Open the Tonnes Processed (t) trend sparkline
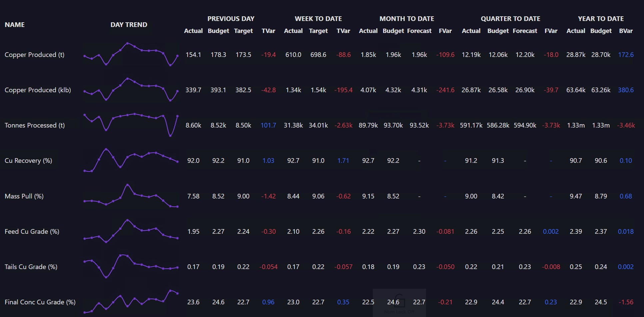644x317 pixels. (x=131, y=125)
